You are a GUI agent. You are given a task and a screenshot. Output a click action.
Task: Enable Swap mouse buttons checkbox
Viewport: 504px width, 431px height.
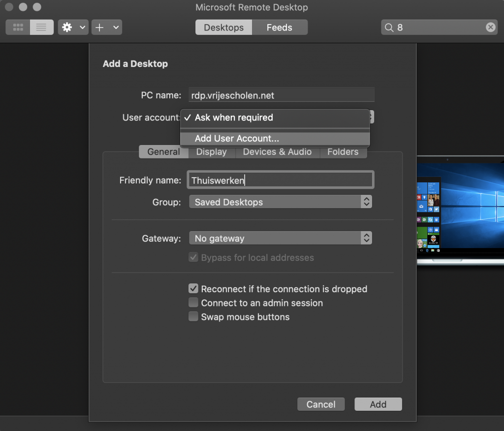(x=193, y=316)
